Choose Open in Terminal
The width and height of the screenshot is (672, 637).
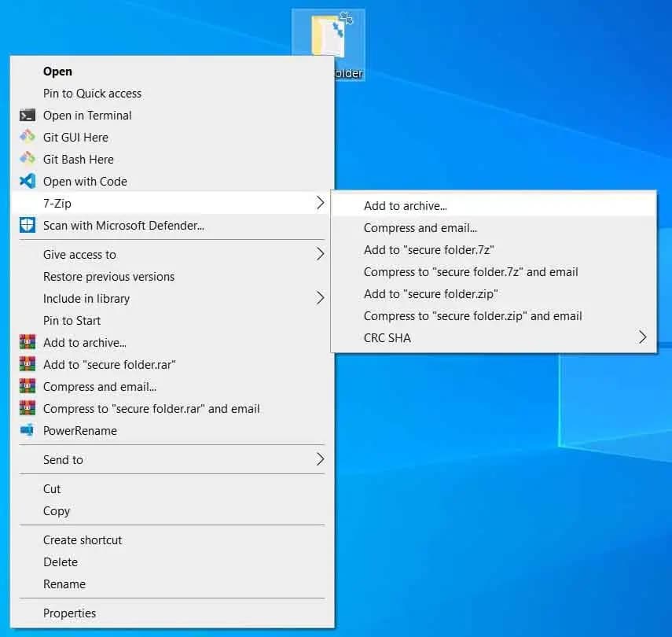point(171,116)
